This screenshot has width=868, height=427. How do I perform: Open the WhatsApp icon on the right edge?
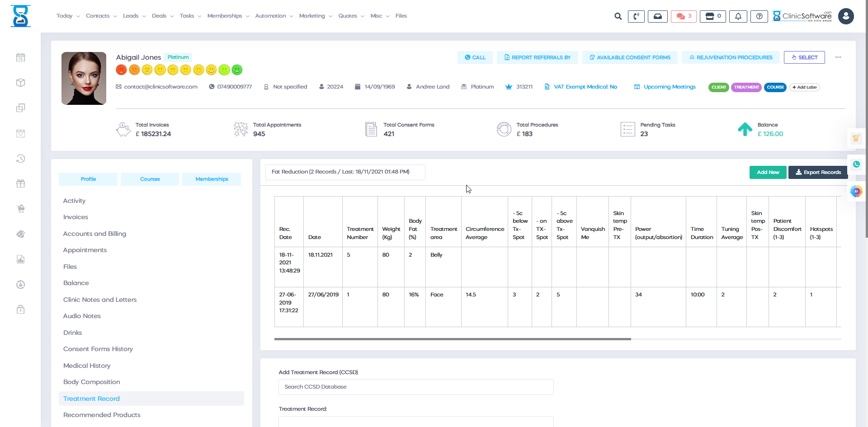(x=856, y=164)
